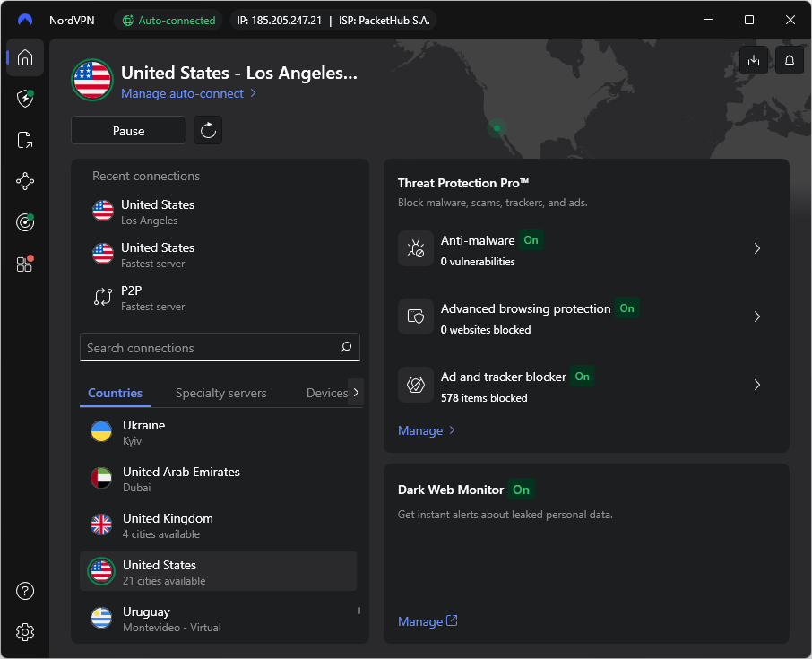Screen dimensions: 812x659
Task: Disable Advanced browsing protection
Action: 626,308
